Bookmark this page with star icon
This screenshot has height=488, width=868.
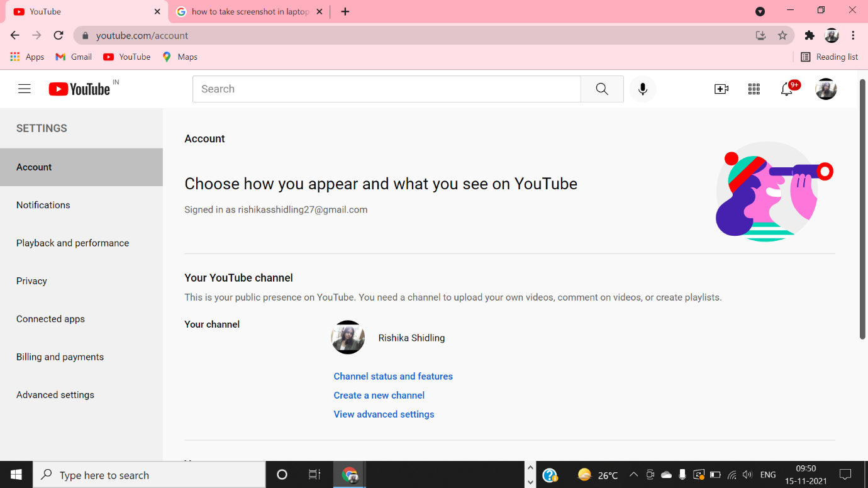pos(782,36)
